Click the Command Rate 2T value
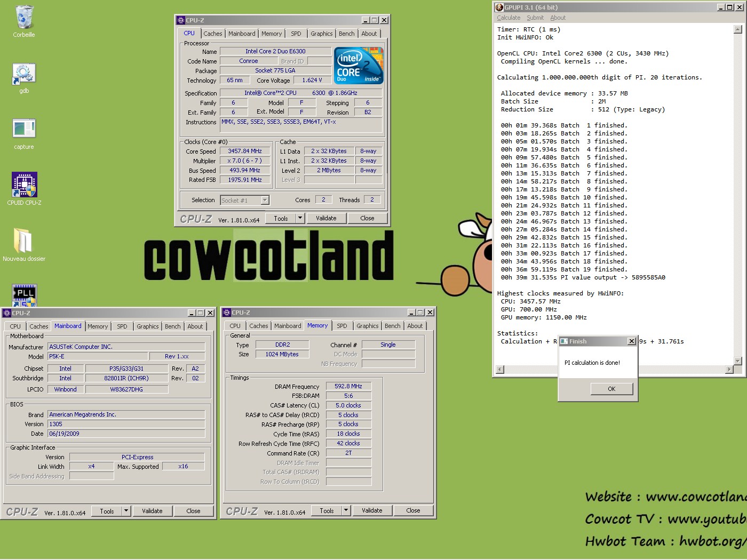Screen dimensions: 747x560 click(348, 453)
